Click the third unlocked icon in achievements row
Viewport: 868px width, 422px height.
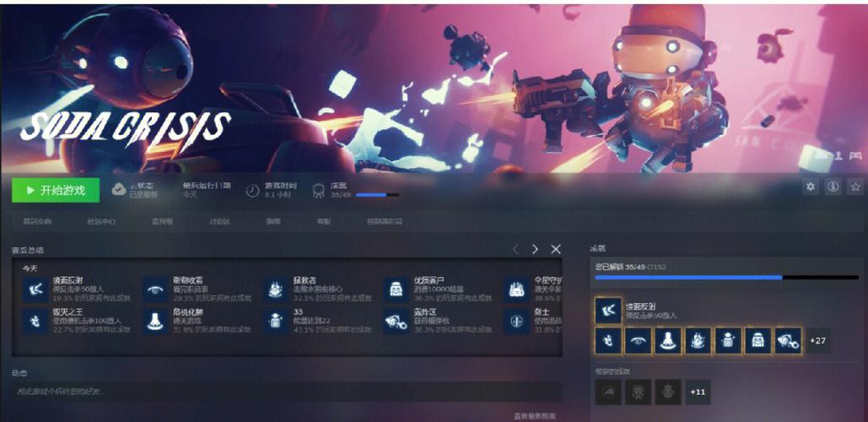pyautogui.click(x=668, y=341)
